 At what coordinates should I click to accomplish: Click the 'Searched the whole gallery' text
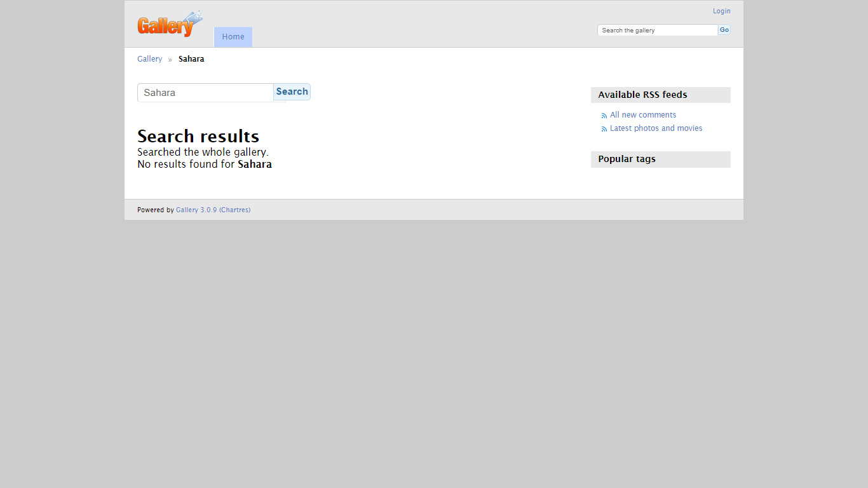point(203,152)
